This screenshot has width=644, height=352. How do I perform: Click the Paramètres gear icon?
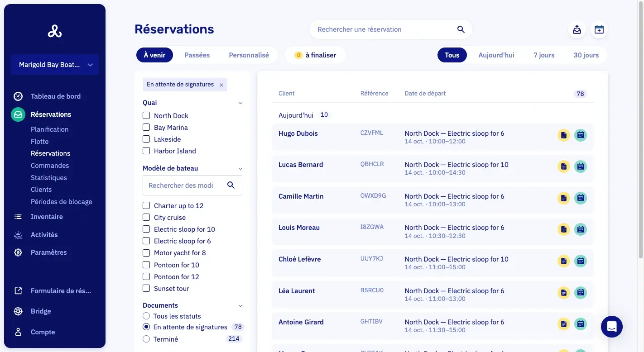click(18, 252)
